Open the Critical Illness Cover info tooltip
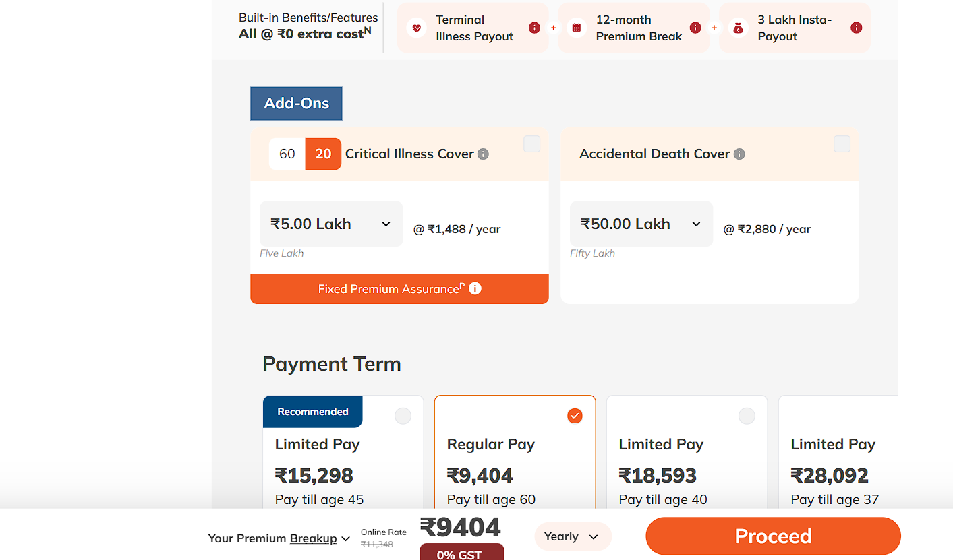This screenshot has height=560, width=953. tap(483, 154)
